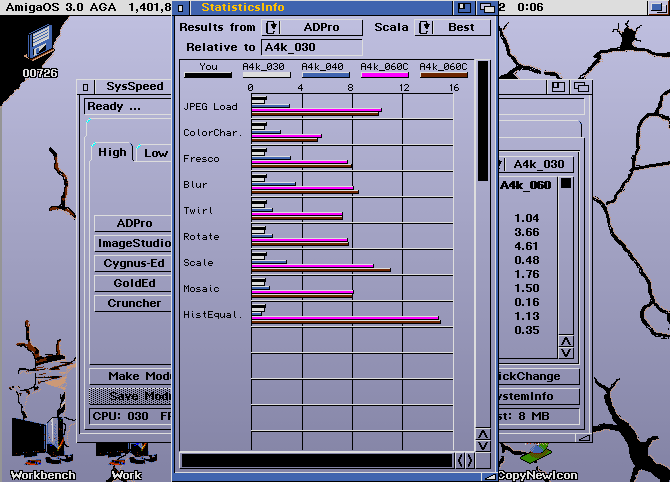
Task: Switch to the Low tab in SysSpeed
Action: pos(155,153)
